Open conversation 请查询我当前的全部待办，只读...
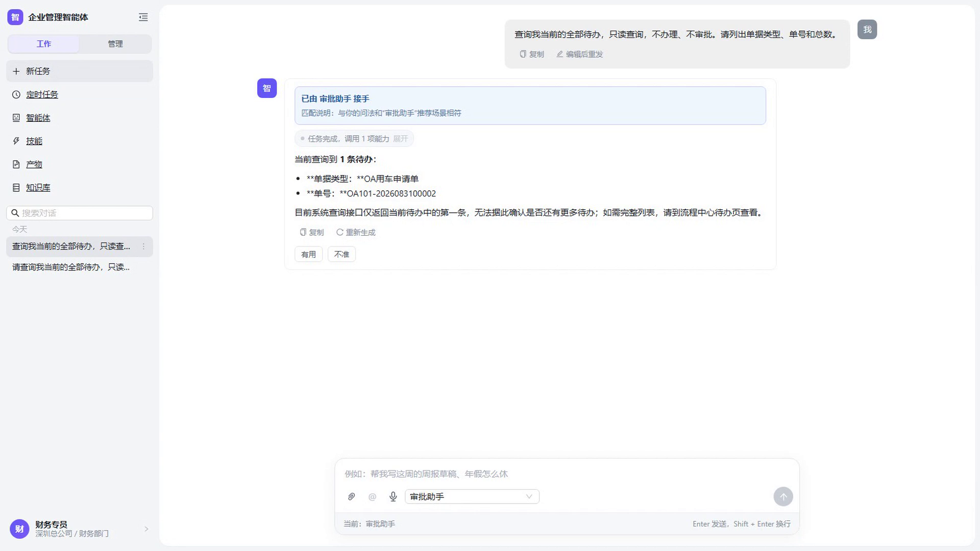Viewport: 980px width, 551px height. (x=80, y=267)
